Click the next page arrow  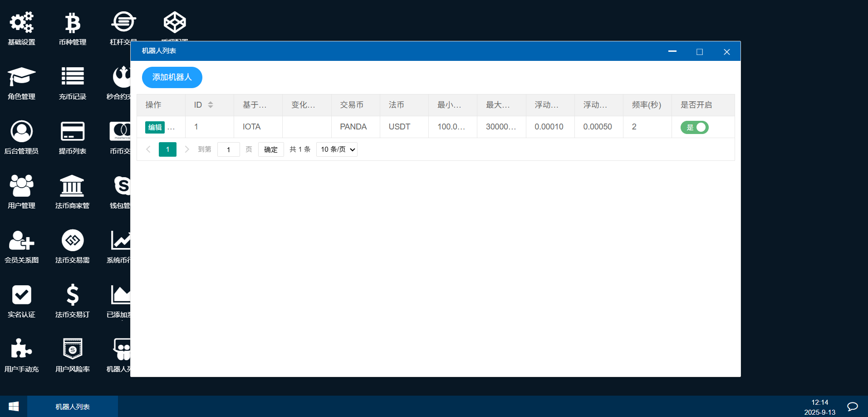point(186,149)
